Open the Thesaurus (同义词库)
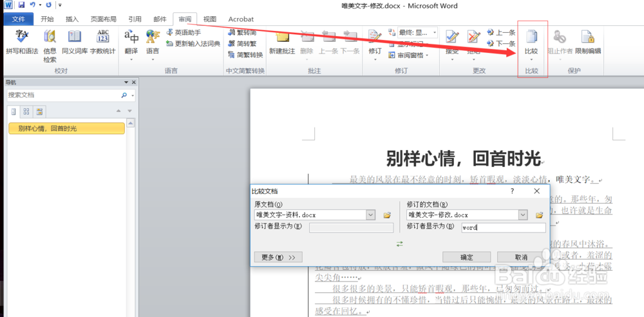 click(x=74, y=43)
